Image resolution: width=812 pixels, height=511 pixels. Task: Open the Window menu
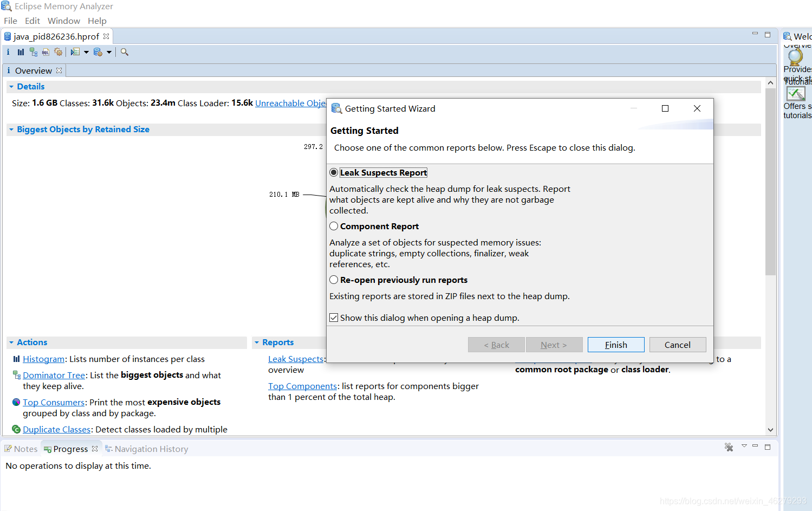tap(64, 21)
